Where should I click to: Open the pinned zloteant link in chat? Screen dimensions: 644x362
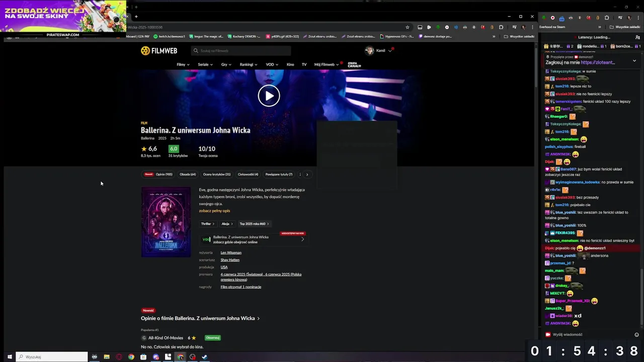(x=598, y=62)
